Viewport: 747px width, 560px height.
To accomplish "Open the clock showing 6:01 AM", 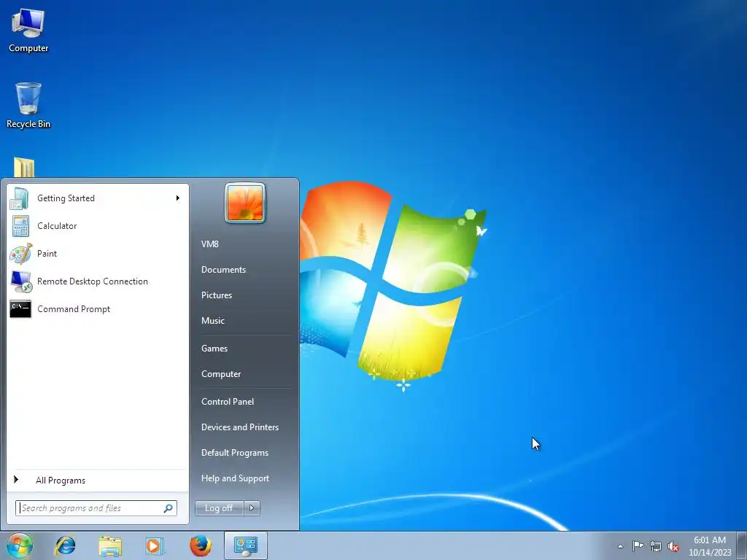I will click(x=709, y=540).
